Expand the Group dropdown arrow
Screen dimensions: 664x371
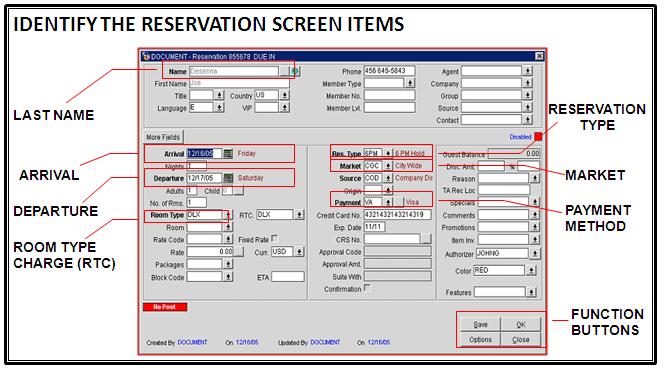pos(527,96)
